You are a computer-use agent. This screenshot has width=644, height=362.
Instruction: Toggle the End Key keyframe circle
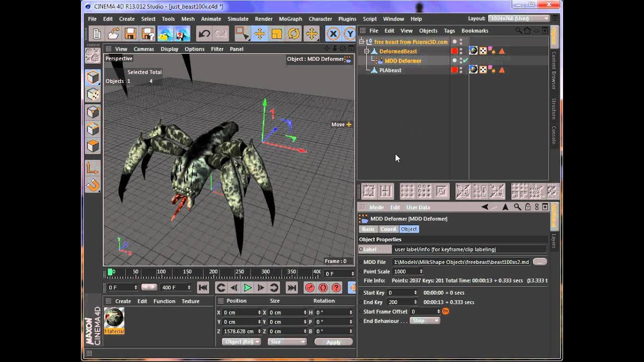point(360,302)
